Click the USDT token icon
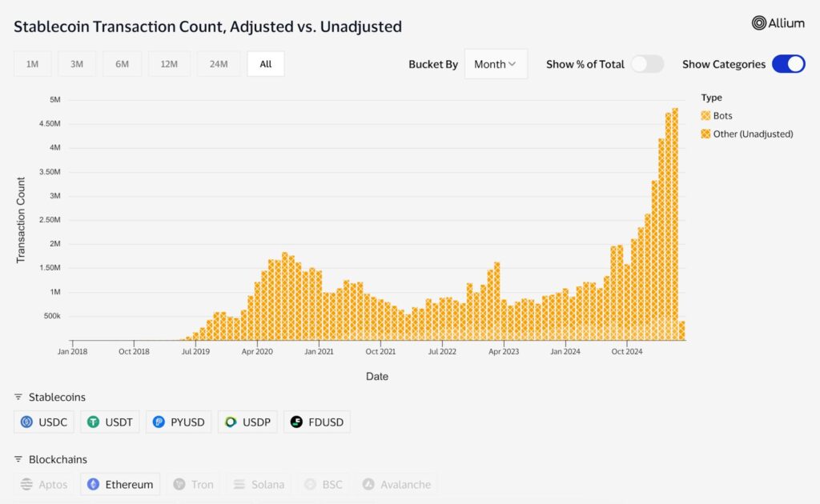820x504 pixels. pyautogui.click(x=91, y=422)
